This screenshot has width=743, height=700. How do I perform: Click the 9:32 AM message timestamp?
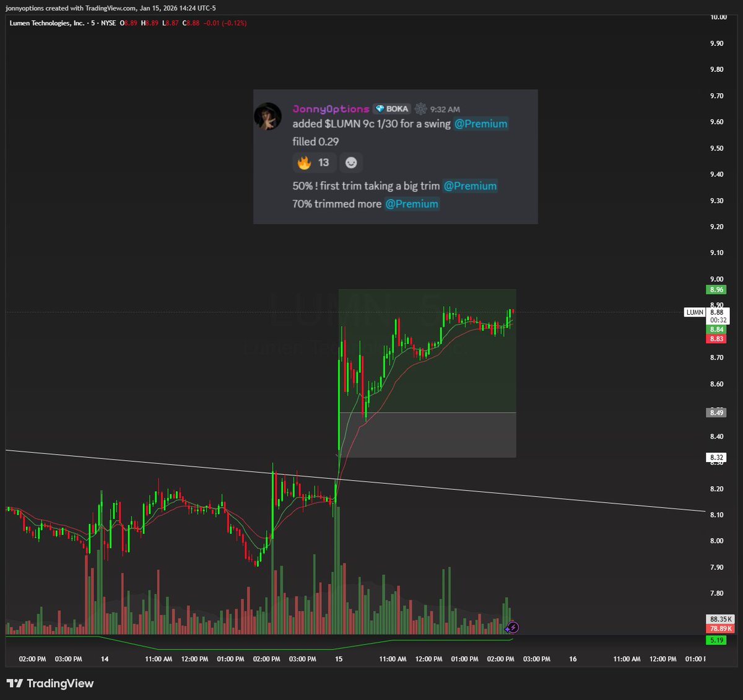pos(445,110)
